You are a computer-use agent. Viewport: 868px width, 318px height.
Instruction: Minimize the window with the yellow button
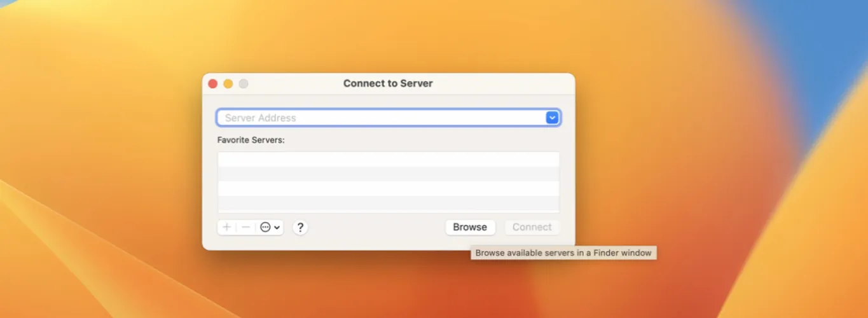228,84
